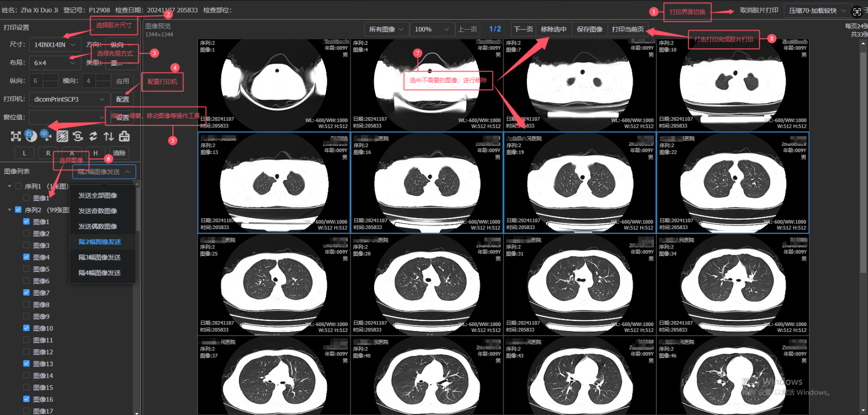Open the 所有图像 filter dropdown
This screenshot has width=868, height=415.
386,29
